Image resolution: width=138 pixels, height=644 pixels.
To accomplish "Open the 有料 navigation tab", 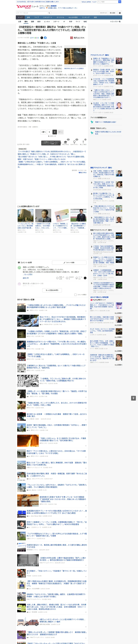I will coord(95,17).
